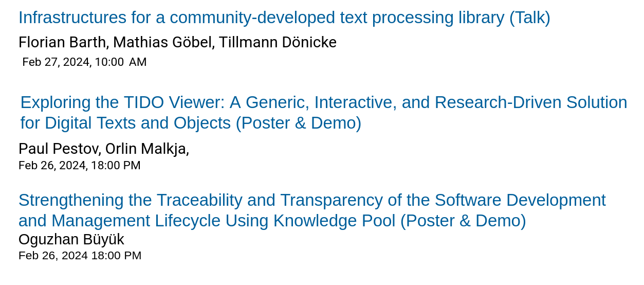Click (Poster & Demo) in the Knowledge Pool title
The image size is (644, 285).
463,221
